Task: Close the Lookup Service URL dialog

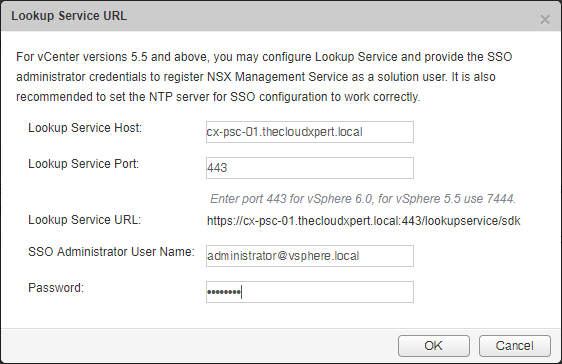Action: click(545, 19)
